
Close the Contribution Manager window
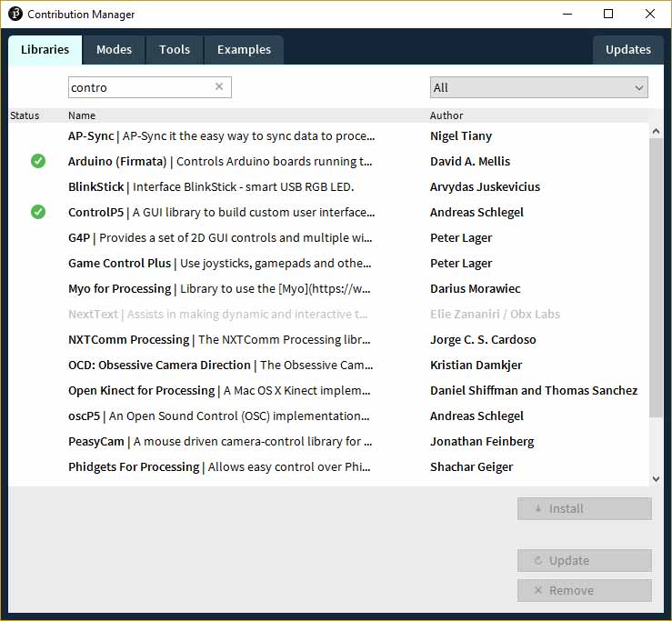(x=649, y=14)
